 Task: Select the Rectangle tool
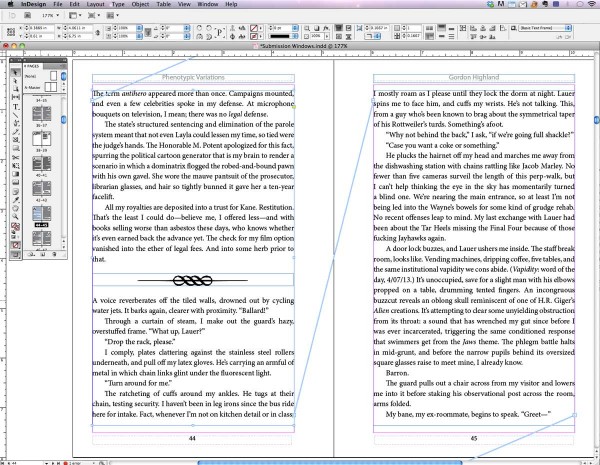point(15,148)
